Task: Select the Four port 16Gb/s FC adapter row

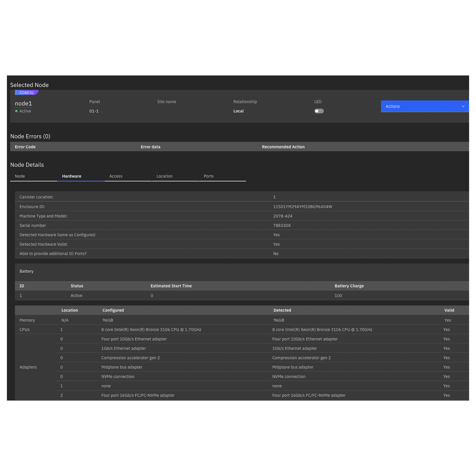Action: [x=138, y=395]
